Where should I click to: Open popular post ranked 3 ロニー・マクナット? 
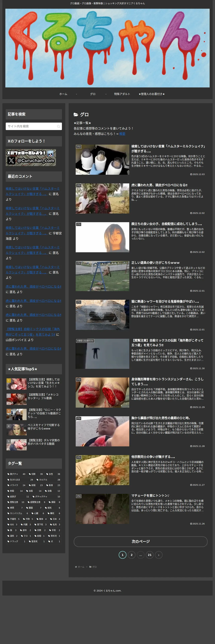click(34, 414)
